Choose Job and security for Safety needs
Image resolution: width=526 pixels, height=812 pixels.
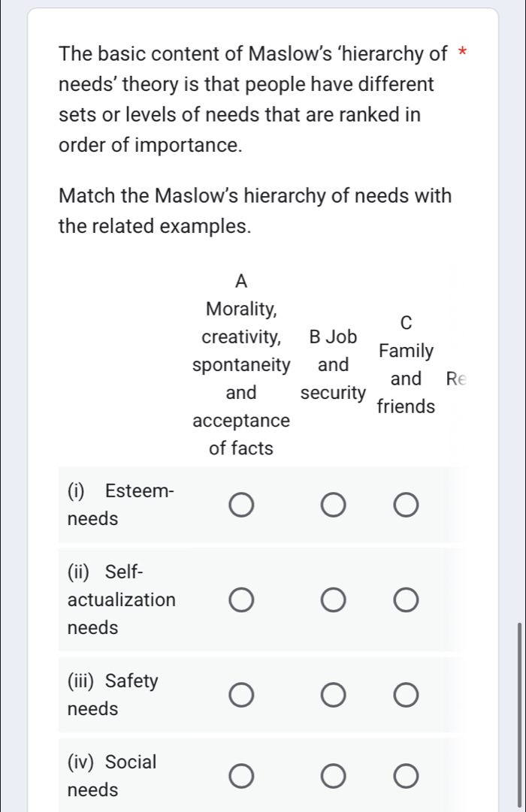pos(333,695)
